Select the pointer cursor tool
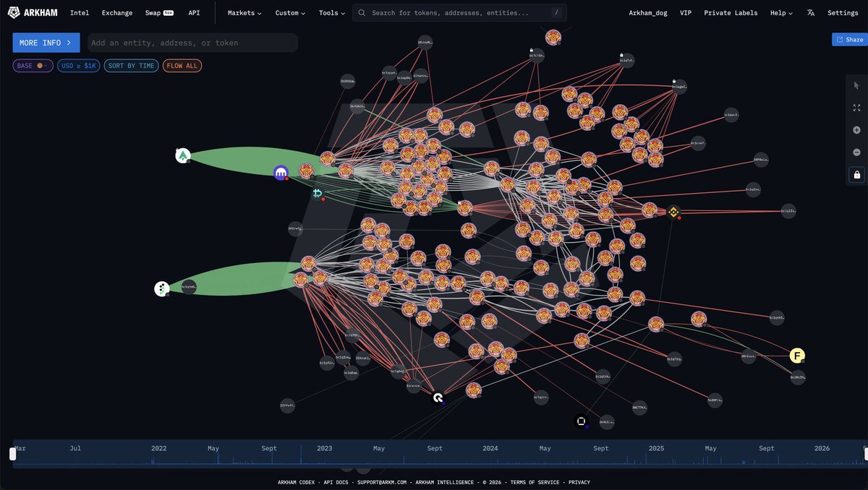This screenshot has height=490, width=868. point(856,85)
